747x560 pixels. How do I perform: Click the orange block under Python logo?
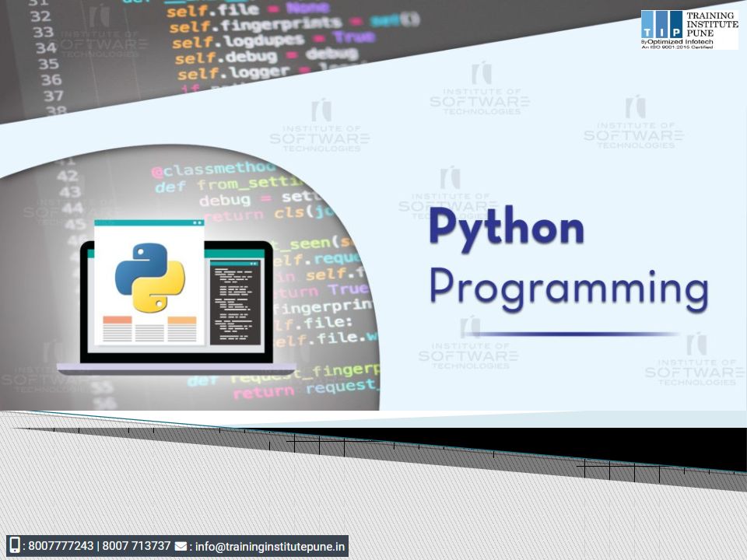pos(117,320)
